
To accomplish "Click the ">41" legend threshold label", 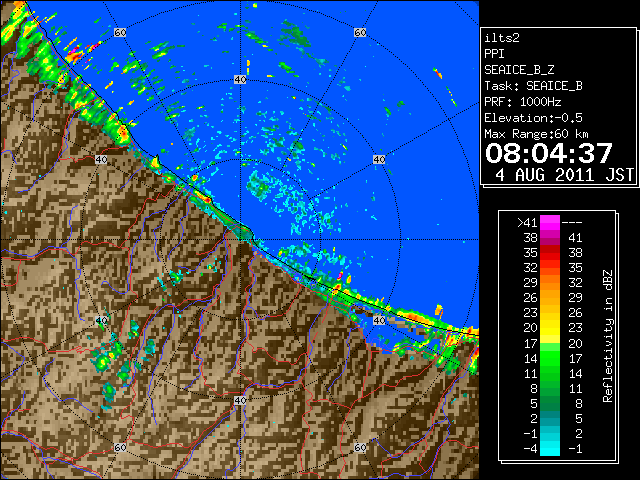I will (527, 222).
